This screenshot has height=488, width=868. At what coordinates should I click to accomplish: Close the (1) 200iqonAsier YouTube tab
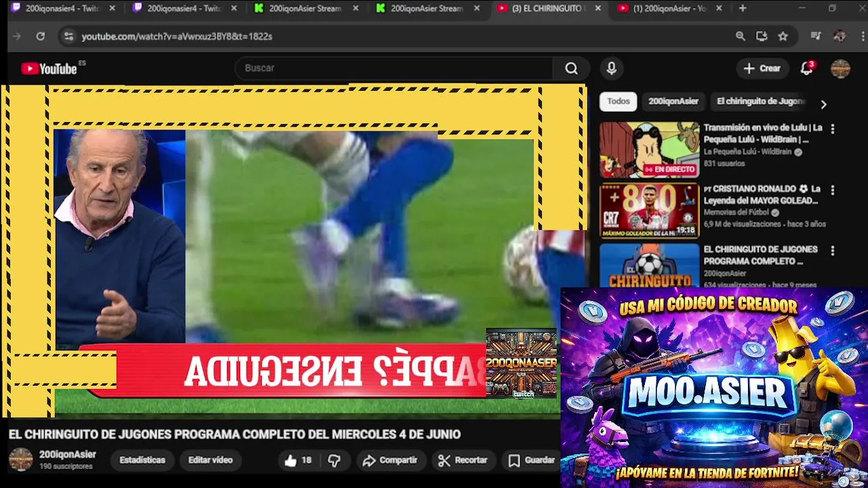719,8
